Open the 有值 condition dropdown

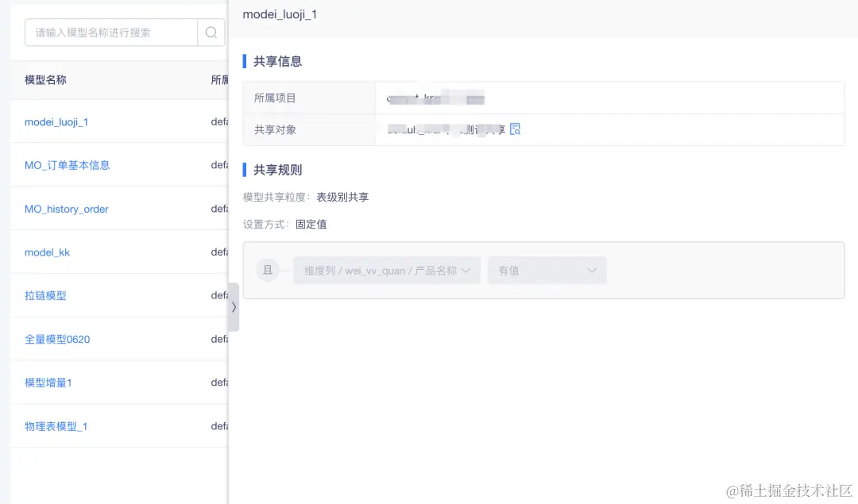tap(547, 270)
